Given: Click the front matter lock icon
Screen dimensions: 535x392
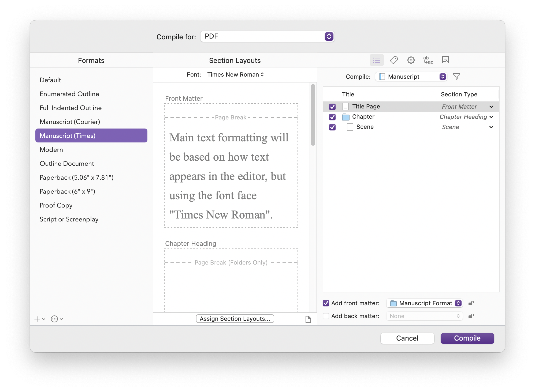Looking at the screenshot, I should (x=471, y=303).
